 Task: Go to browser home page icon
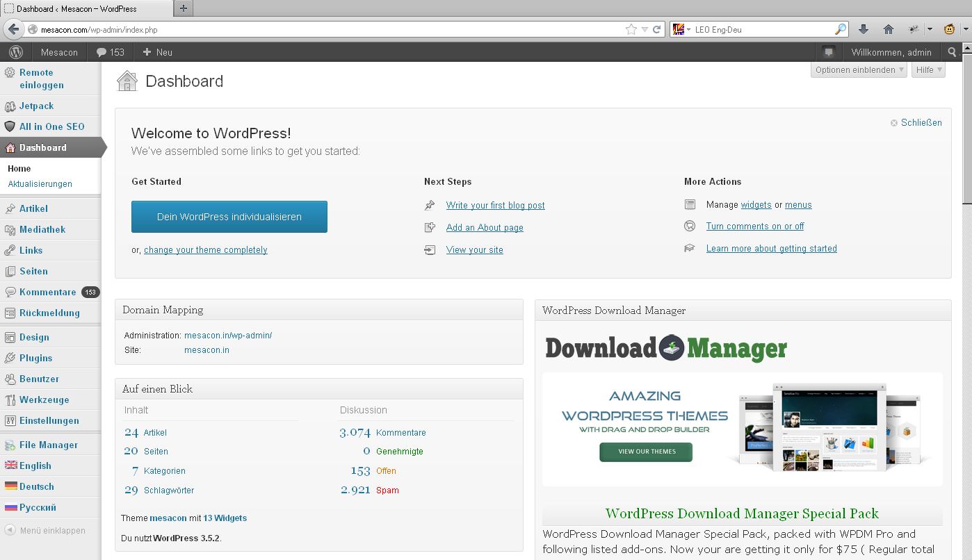click(888, 29)
